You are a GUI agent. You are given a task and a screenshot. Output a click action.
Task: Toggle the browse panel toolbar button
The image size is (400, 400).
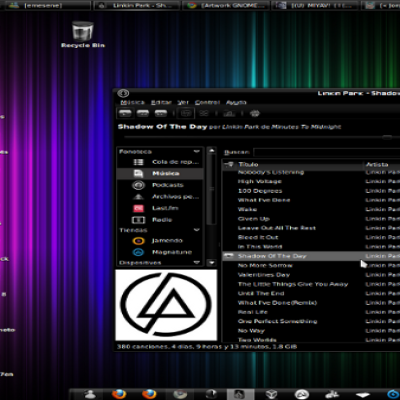229,113
